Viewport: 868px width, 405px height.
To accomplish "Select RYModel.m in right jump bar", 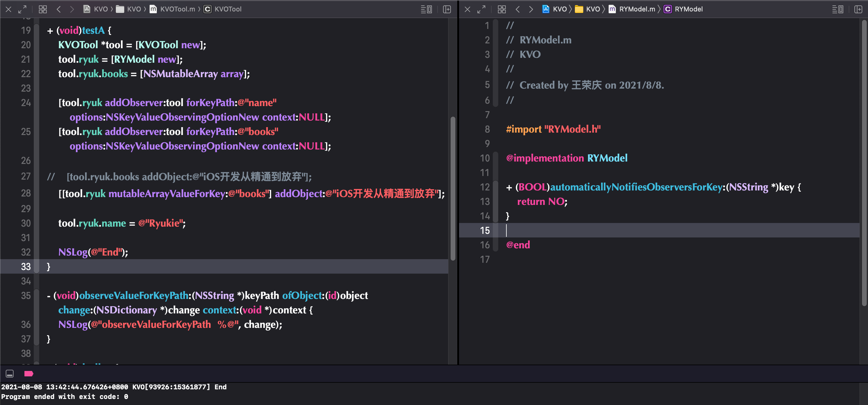I will pos(632,9).
